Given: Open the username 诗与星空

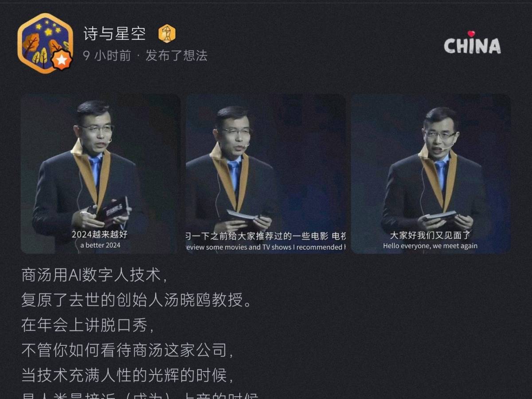Looking at the screenshot, I should click(x=114, y=34).
